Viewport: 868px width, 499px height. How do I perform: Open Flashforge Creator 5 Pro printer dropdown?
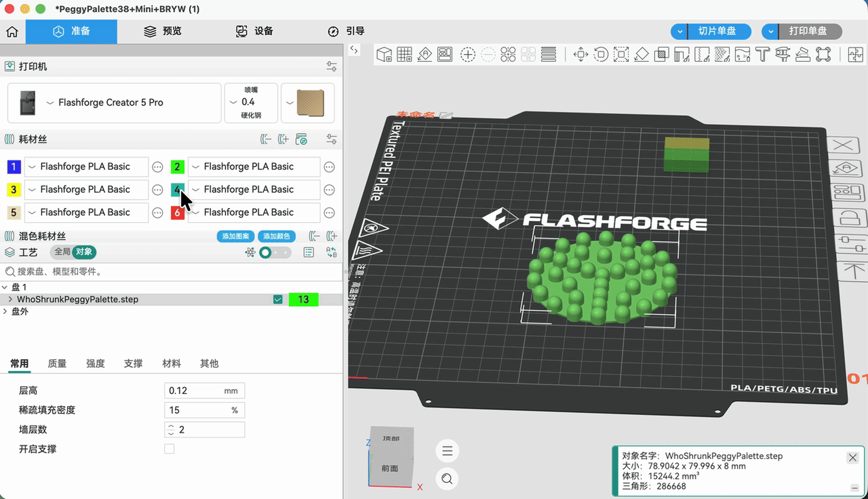114,103
